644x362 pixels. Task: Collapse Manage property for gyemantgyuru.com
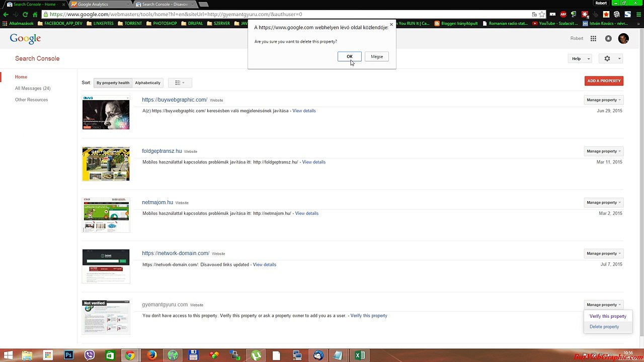(x=604, y=305)
